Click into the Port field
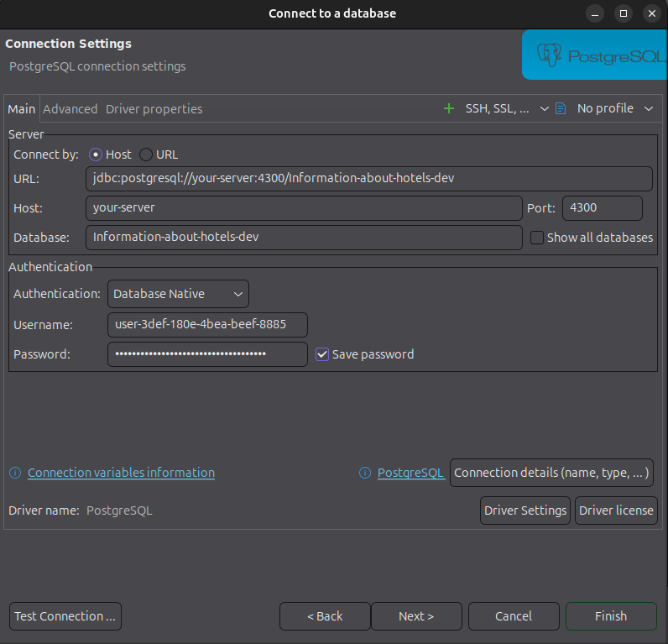This screenshot has width=668, height=644. pos(602,208)
